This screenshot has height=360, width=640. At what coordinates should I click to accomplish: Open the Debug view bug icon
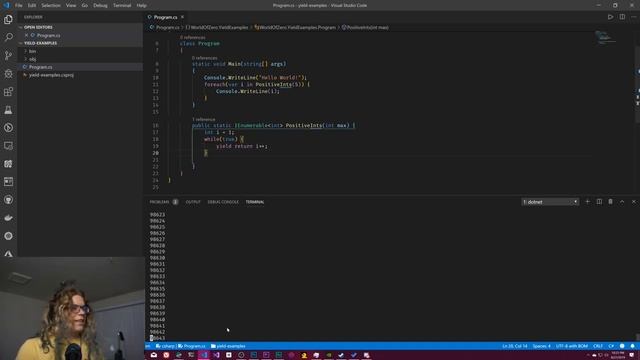point(8,73)
